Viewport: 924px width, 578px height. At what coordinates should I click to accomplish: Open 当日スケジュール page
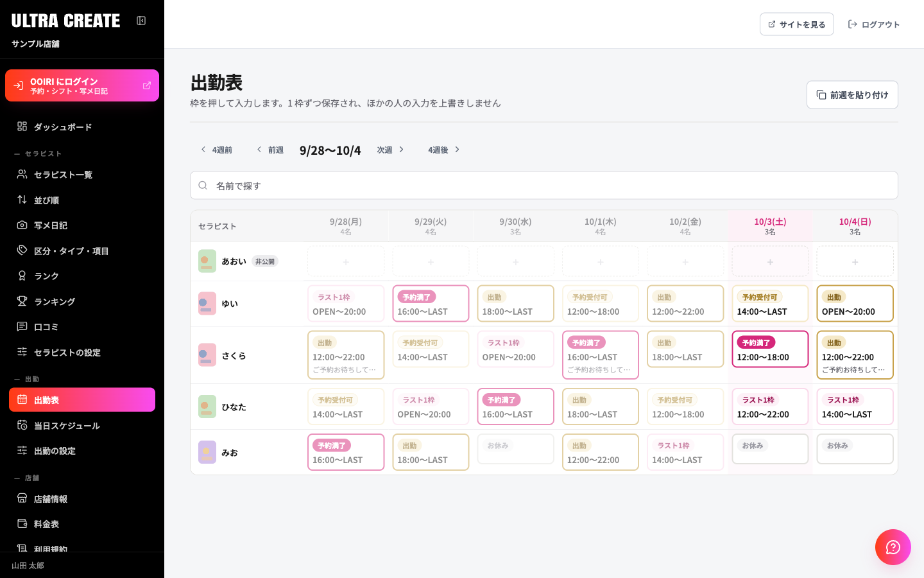[82, 426]
